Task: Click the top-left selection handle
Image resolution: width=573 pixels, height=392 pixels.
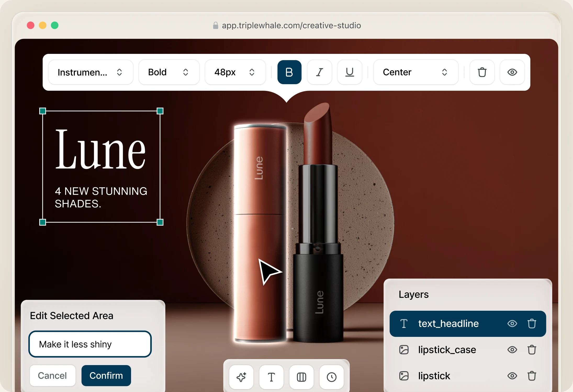Action: (43, 111)
